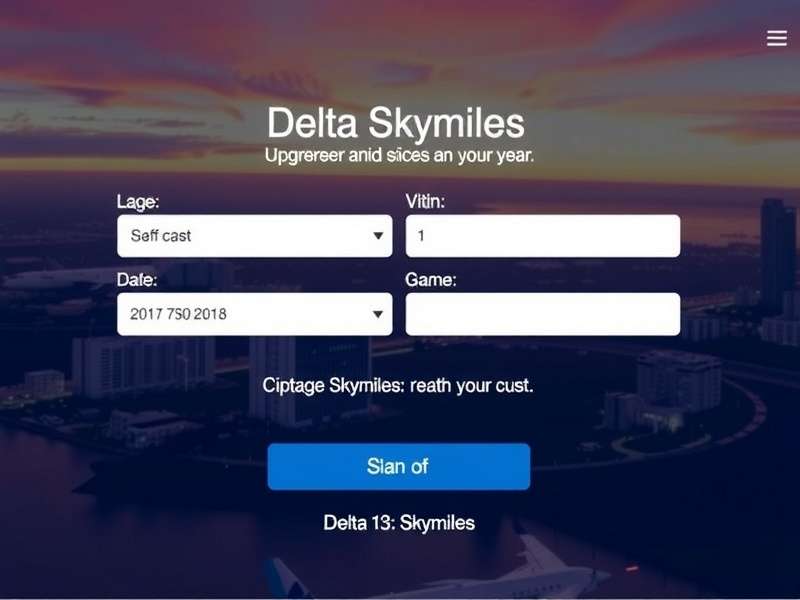Click the arrow on the Lage dropdown
800x600 pixels.
[378, 236]
